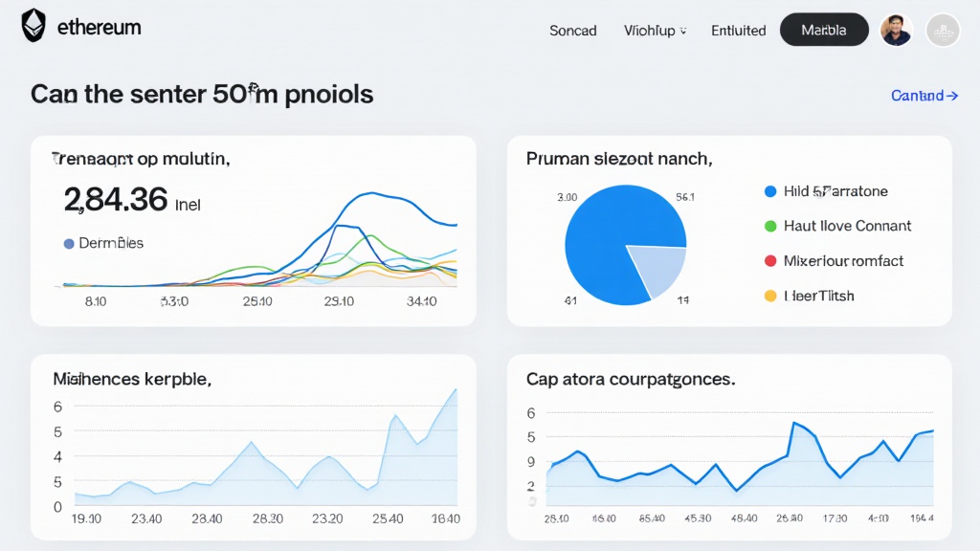Go to the Entluited navigation item

(738, 31)
